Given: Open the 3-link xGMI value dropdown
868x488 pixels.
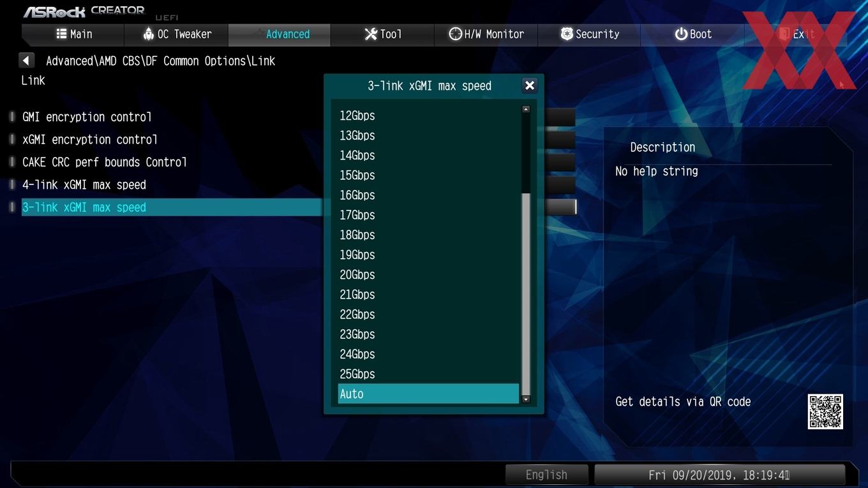Looking at the screenshot, I should click(560, 207).
